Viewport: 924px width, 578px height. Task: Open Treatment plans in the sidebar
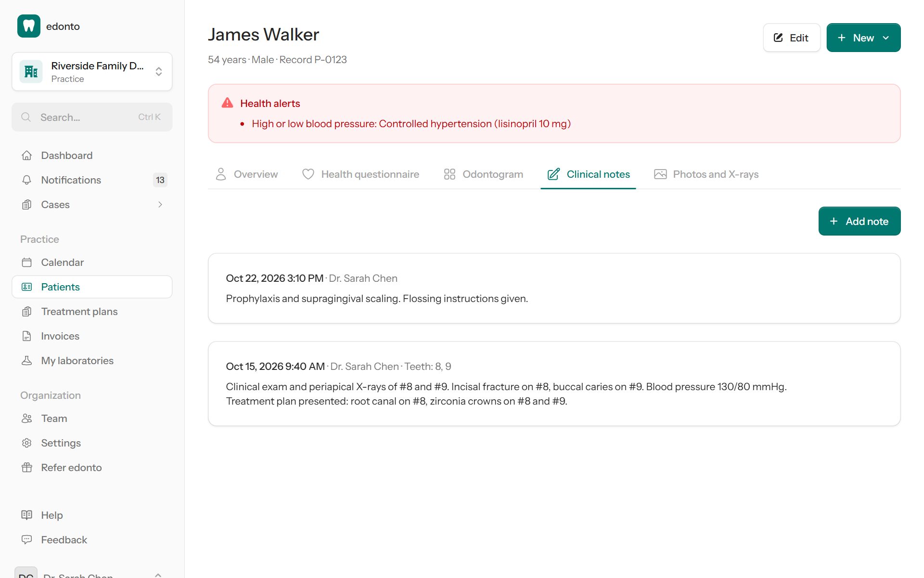tap(92, 312)
